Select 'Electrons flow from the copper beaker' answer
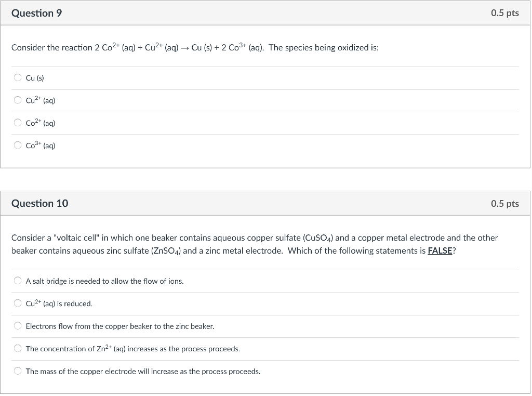 tap(18, 326)
